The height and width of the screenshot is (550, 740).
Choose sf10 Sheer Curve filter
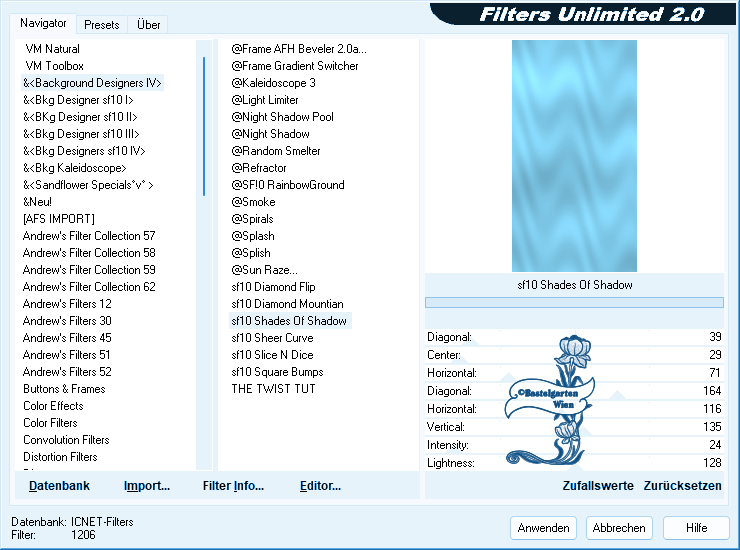click(272, 338)
